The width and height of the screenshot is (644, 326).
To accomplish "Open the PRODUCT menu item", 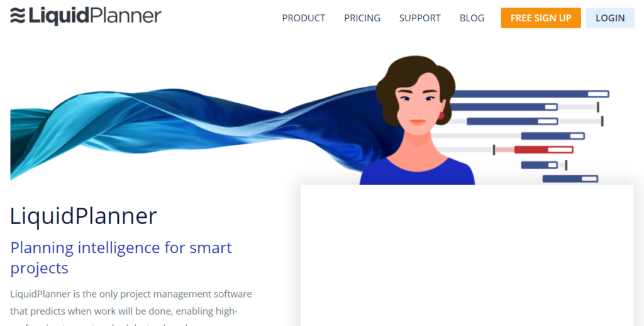I will (304, 18).
